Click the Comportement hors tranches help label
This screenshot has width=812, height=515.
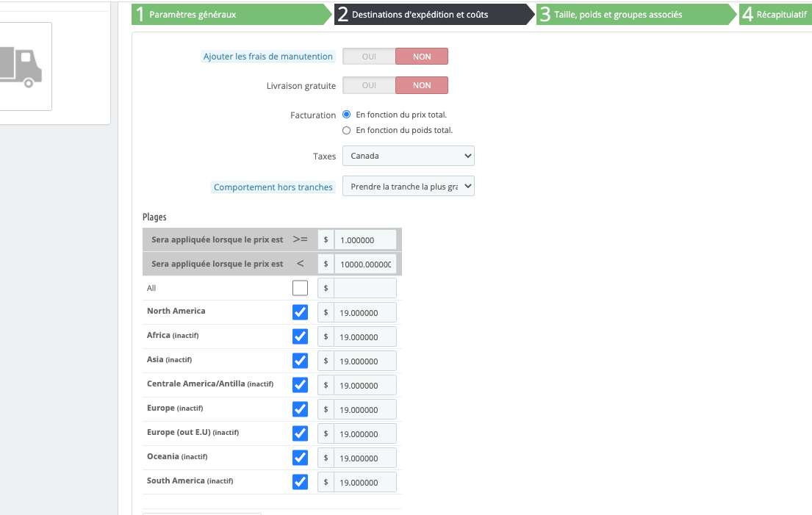tap(273, 187)
